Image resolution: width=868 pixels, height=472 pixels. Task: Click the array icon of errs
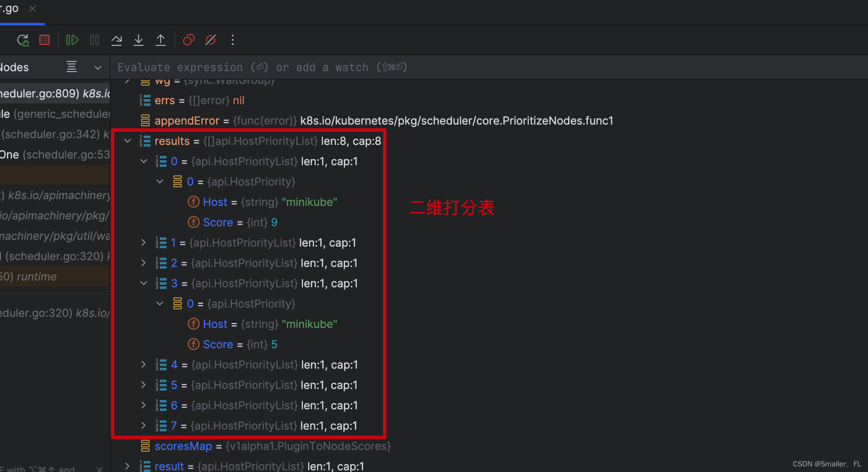[145, 100]
